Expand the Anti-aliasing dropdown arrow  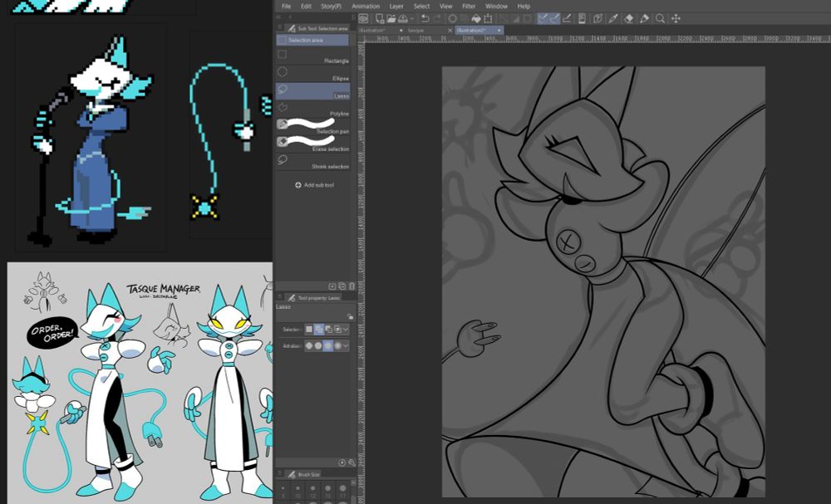coord(346,345)
